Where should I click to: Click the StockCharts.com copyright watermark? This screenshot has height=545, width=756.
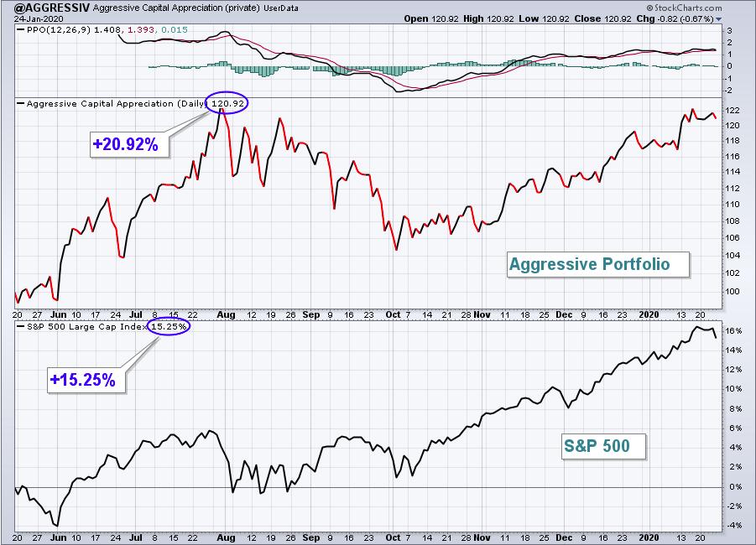coord(684,8)
